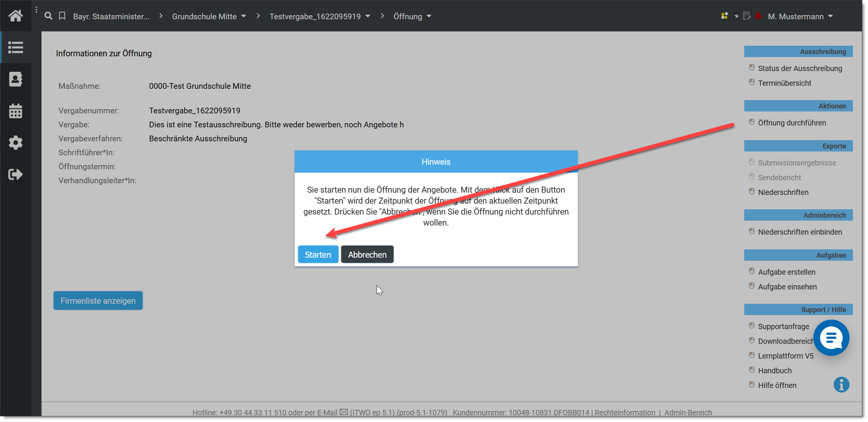Click the Öffnungstermin: label

87,167
